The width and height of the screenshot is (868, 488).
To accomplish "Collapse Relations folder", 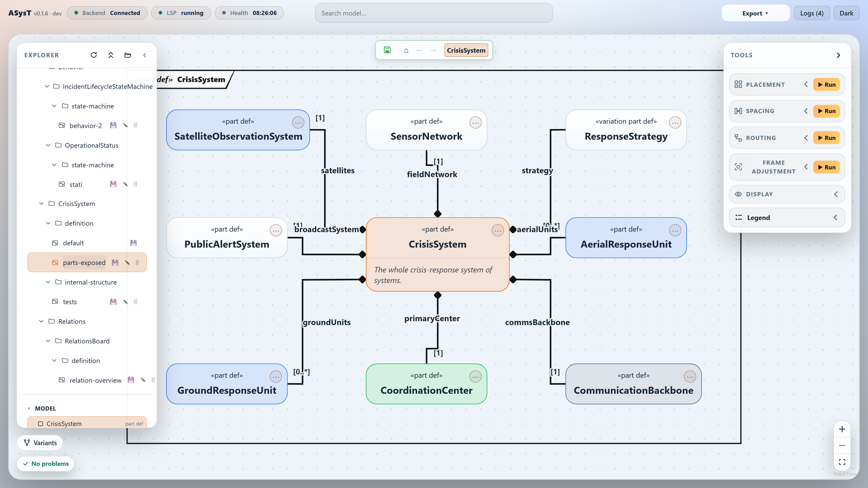I will pos(41,321).
